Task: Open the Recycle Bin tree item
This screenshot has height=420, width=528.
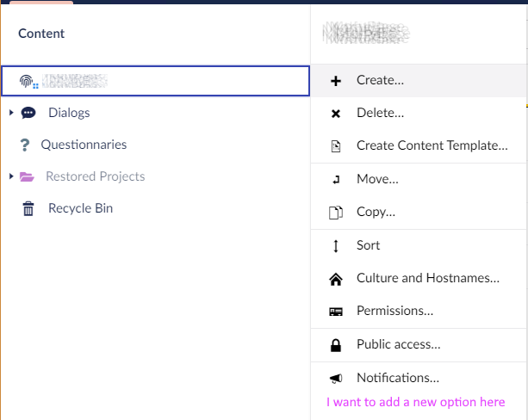Action: point(80,208)
